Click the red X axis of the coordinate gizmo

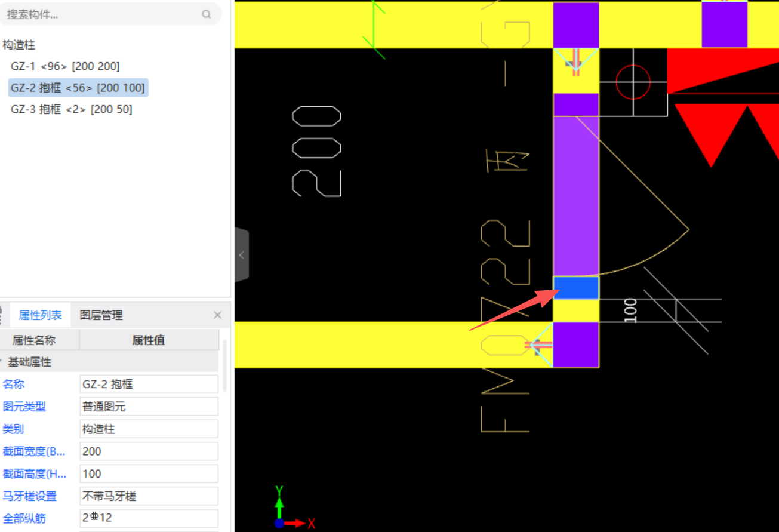pos(296,522)
